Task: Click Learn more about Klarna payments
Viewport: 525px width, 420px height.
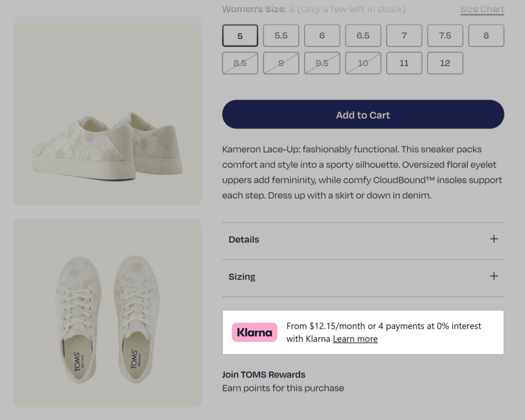Action: [x=355, y=339]
